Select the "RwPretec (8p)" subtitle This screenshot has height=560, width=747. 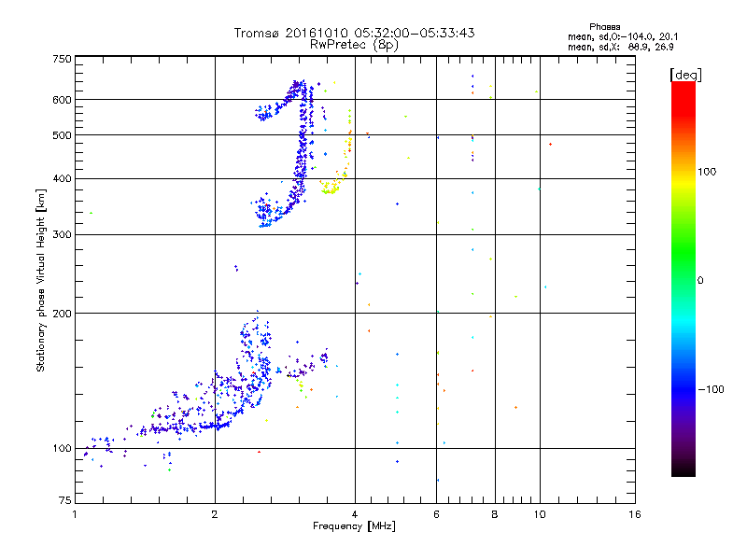pos(354,45)
